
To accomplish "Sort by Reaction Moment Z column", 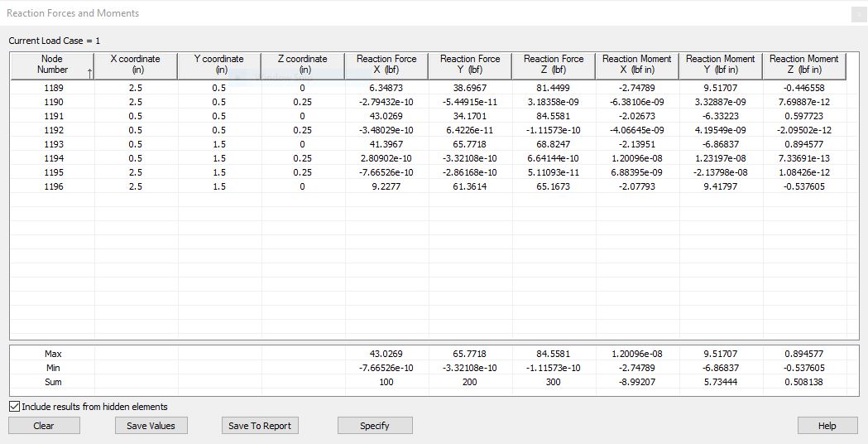I will click(x=803, y=65).
